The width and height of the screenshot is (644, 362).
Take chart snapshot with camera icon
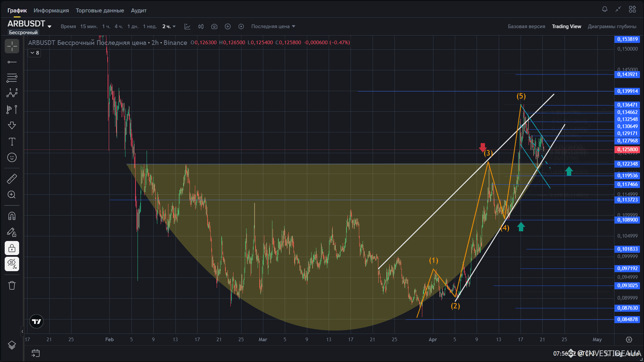[214, 26]
